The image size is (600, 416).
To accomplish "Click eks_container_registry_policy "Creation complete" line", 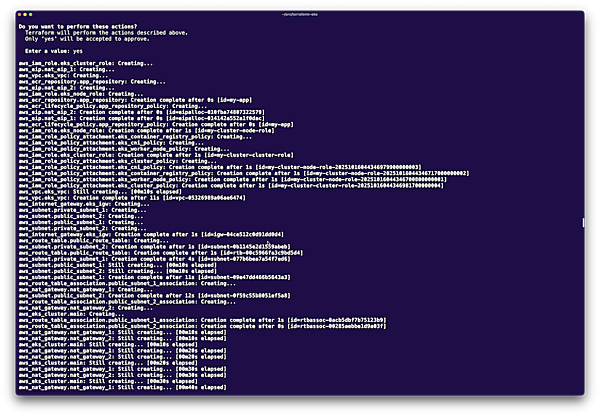I will click(244, 174).
